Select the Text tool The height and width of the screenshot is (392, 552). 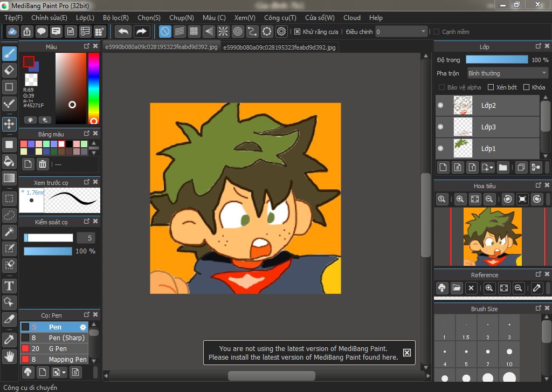(10, 286)
